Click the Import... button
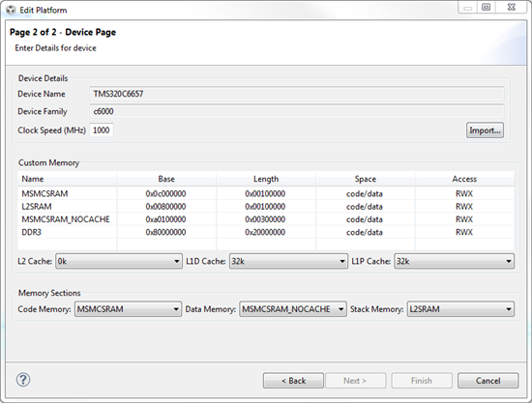 tap(485, 130)
